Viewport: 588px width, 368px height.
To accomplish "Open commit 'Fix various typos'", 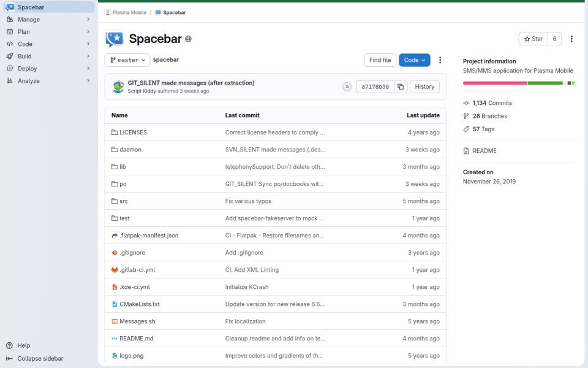I will [x=248, y=201].
